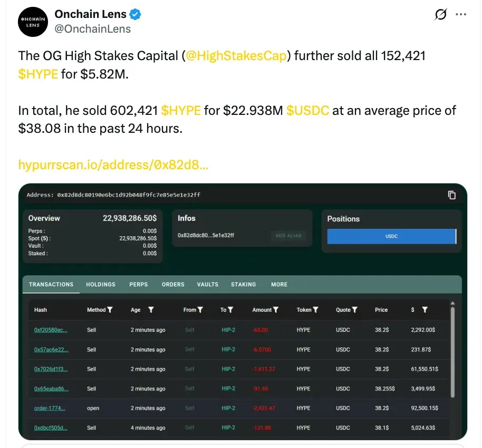Open the Amount column filter funnel

pos(276,310)
